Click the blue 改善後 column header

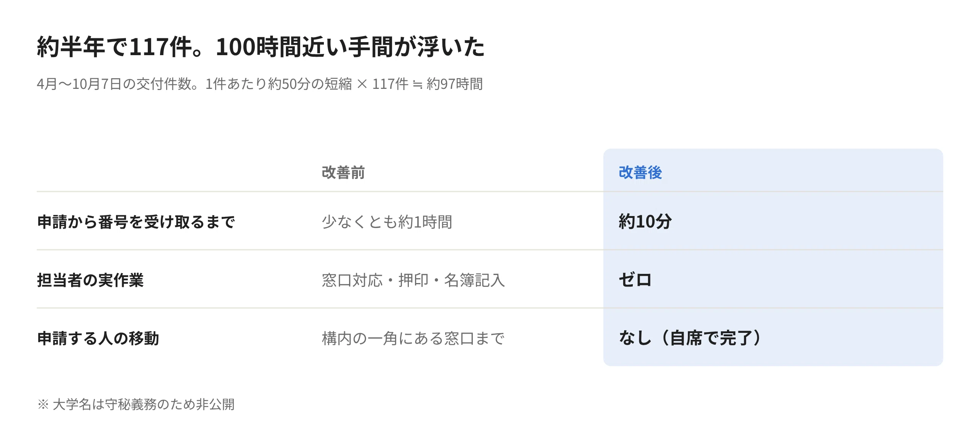point(640,173)
